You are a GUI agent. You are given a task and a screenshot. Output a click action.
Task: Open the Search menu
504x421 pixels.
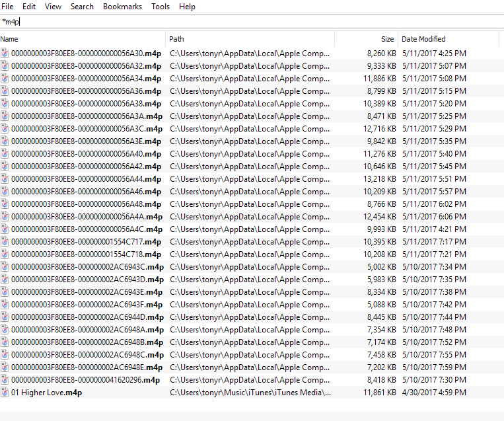tap(82, 7)
